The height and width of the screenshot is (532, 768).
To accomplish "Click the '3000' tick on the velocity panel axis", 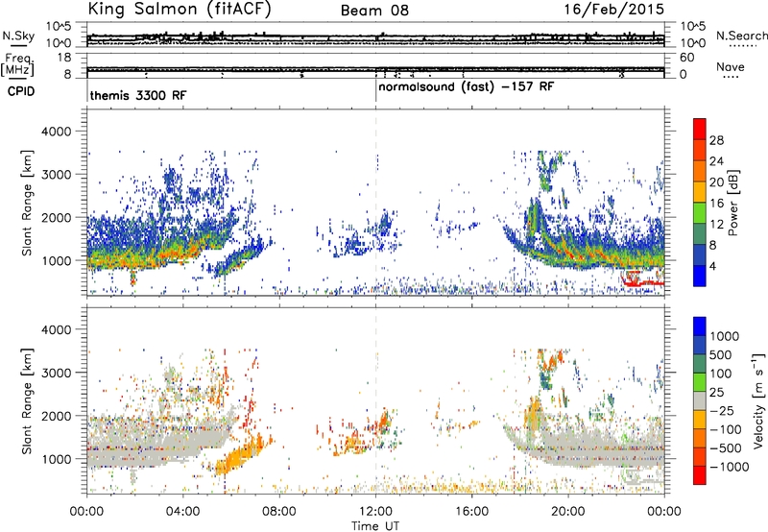I will click(x=56, y=373).
